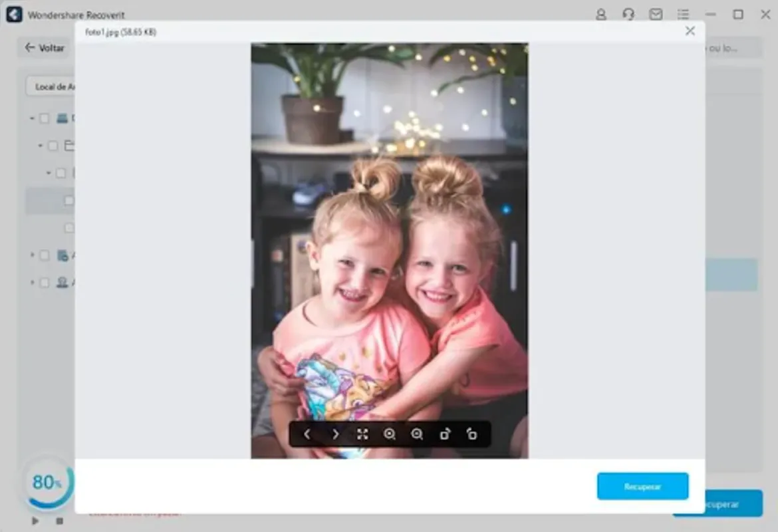Expand the file-type tree node
The height and width of the screenshot is (532, 778).
coord(33,255)
